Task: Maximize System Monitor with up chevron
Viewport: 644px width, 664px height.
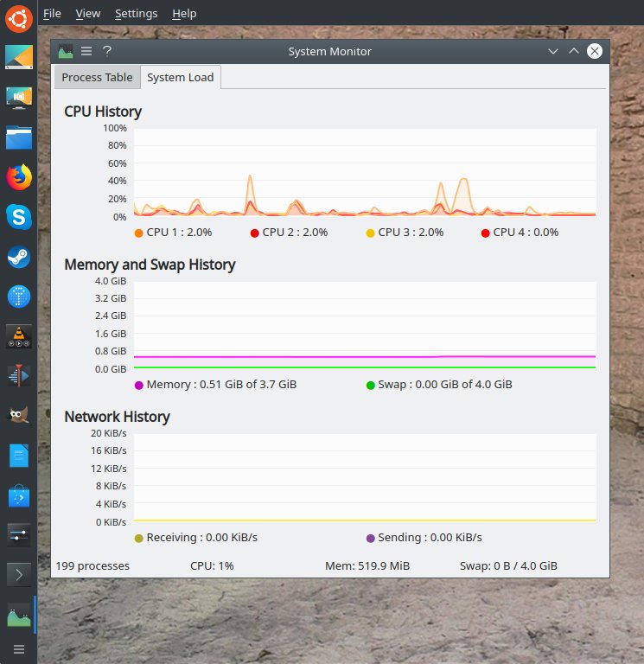Action: (x=574, y=51)
